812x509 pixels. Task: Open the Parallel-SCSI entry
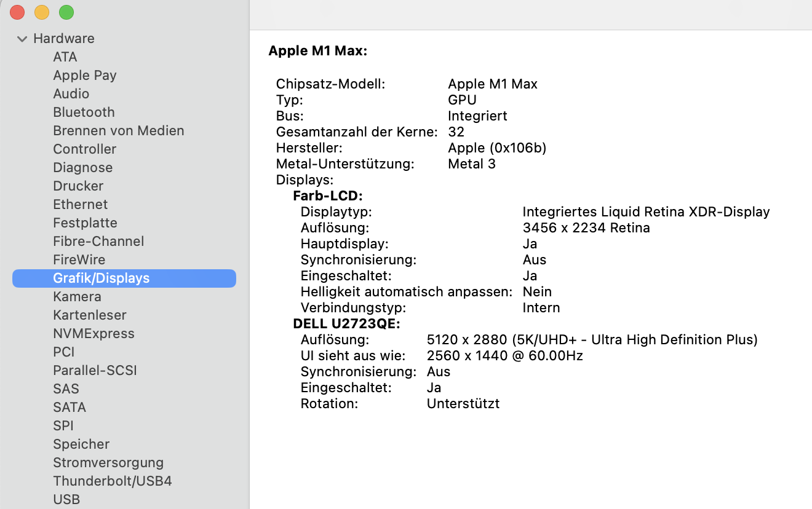95,371
